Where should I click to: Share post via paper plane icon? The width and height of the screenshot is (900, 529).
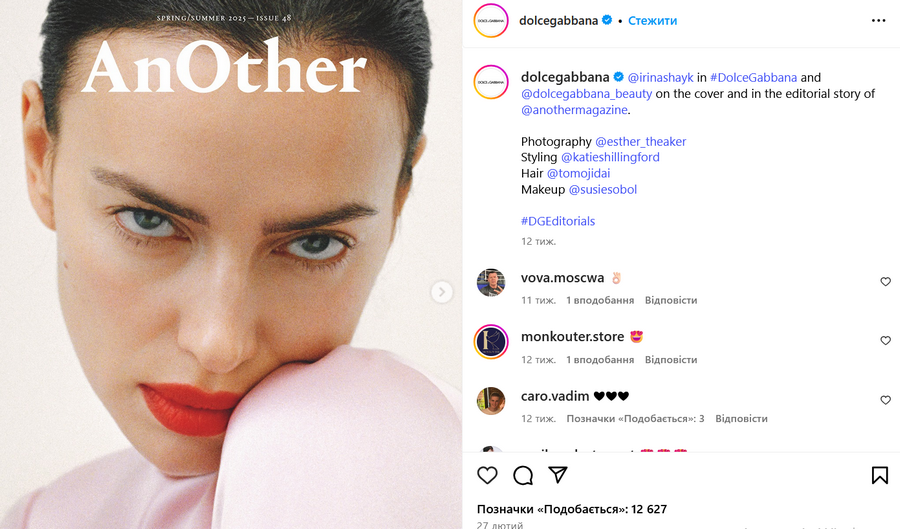pos(558,474)
